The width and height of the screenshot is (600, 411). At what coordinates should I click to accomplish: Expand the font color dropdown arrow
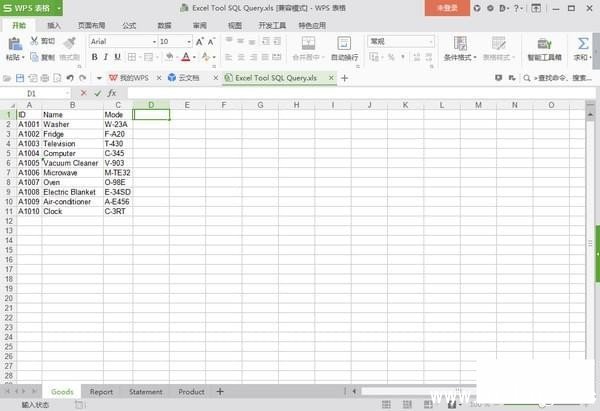pos(194,57)
